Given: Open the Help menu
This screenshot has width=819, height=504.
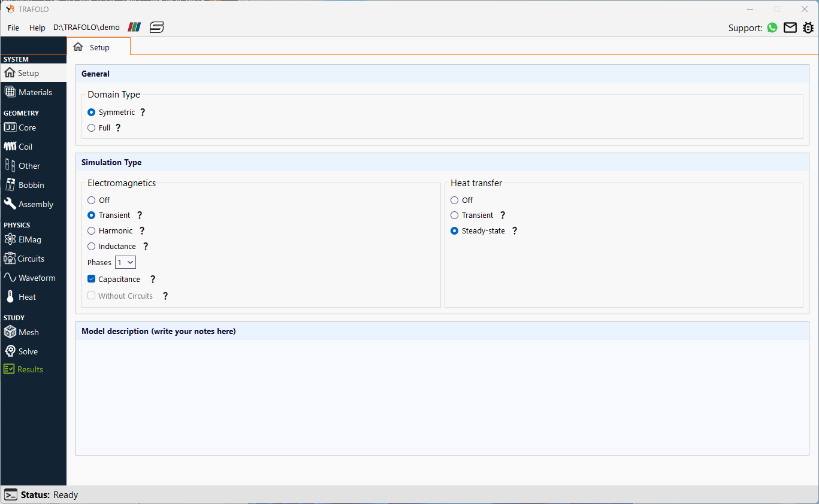Looking at the screenshot, I should coord(37,28).
